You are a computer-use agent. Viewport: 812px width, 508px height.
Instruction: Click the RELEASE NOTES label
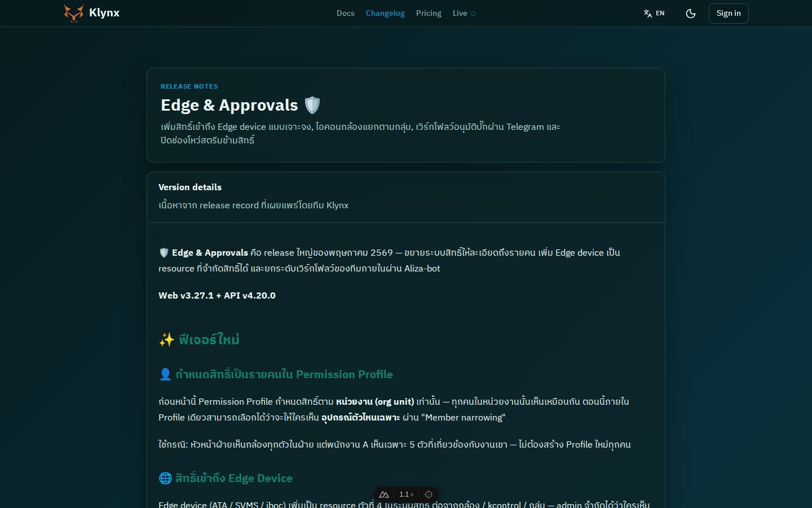(189, 86)
